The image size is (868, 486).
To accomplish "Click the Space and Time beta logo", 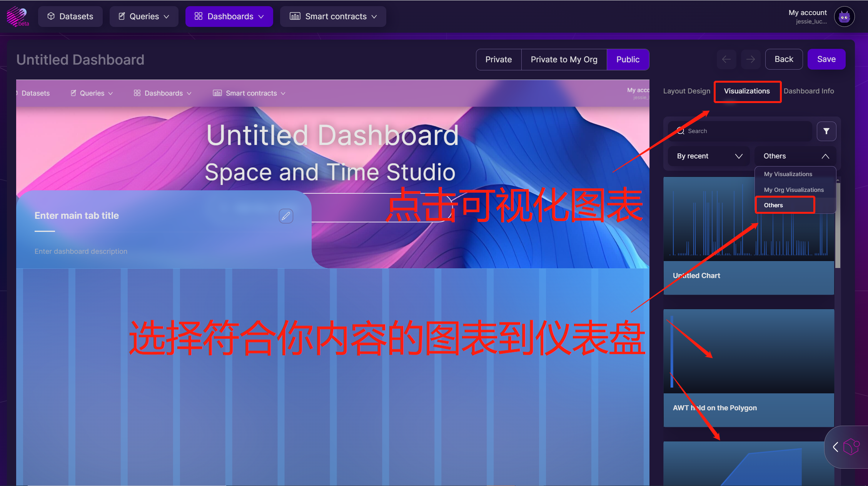I will click(18, 17).
